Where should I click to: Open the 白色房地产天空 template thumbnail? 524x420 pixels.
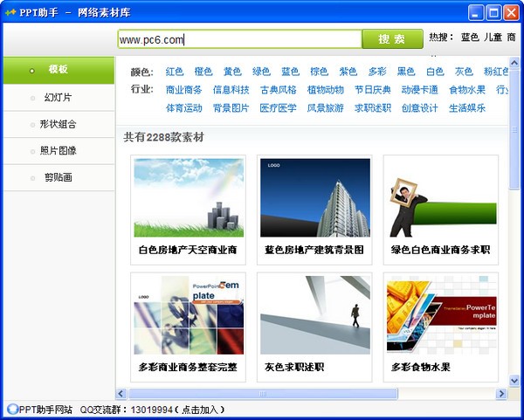click(x=188, y=197)
